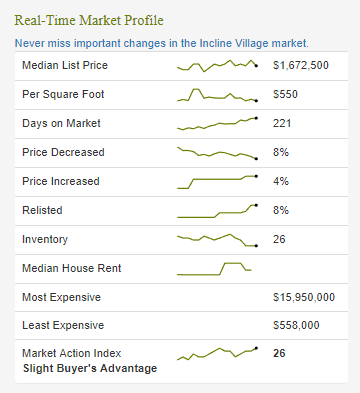Click the Price Decreased trend sparkline
The height and width of the screenshot is (393, 360).
click(217, 153)
